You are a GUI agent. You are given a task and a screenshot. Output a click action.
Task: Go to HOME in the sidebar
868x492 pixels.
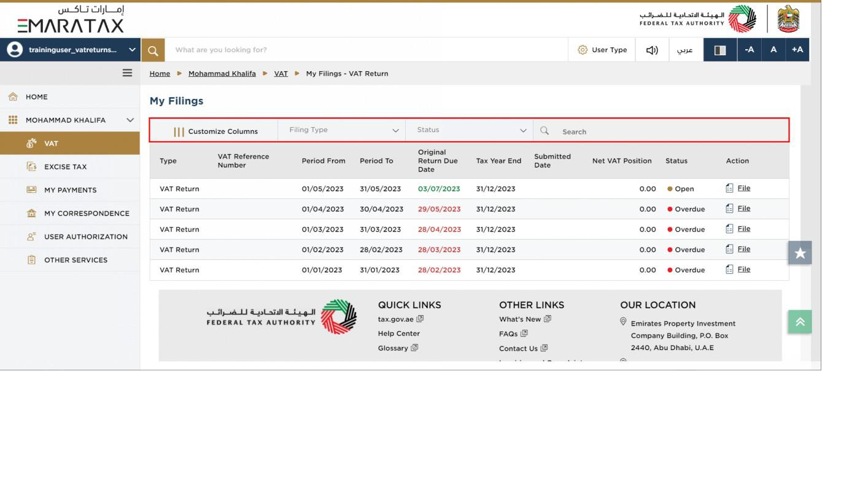click(70, 96)
